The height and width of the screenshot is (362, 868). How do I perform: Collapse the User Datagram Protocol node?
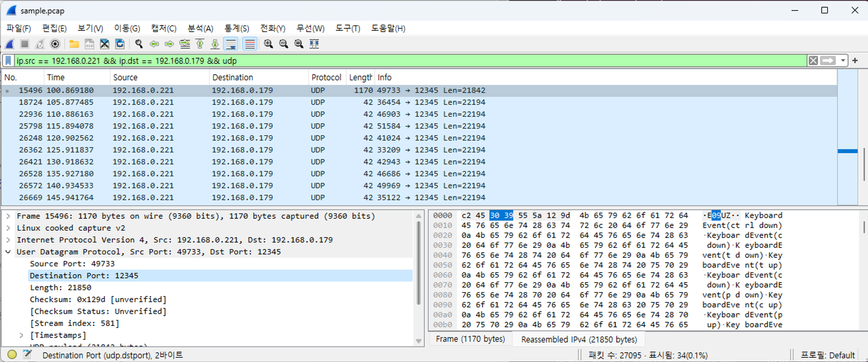click(x=8, y=252)
